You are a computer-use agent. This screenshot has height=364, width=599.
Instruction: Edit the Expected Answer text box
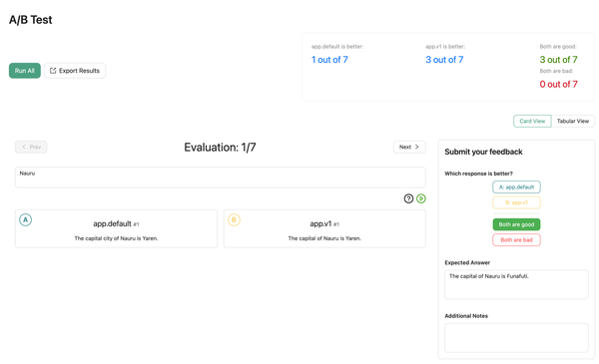point(516,284)
